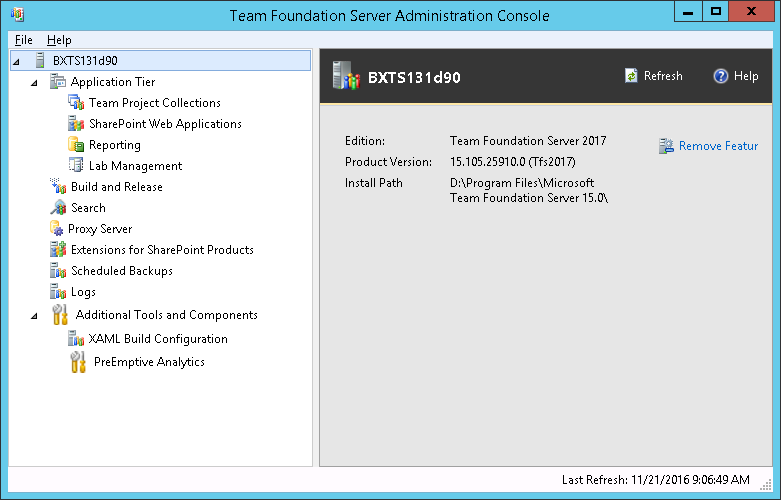This screenshot has width=781, height=500.
Task: Click the Extensions for SharePoint Products icon
Action: coord(58,250)
